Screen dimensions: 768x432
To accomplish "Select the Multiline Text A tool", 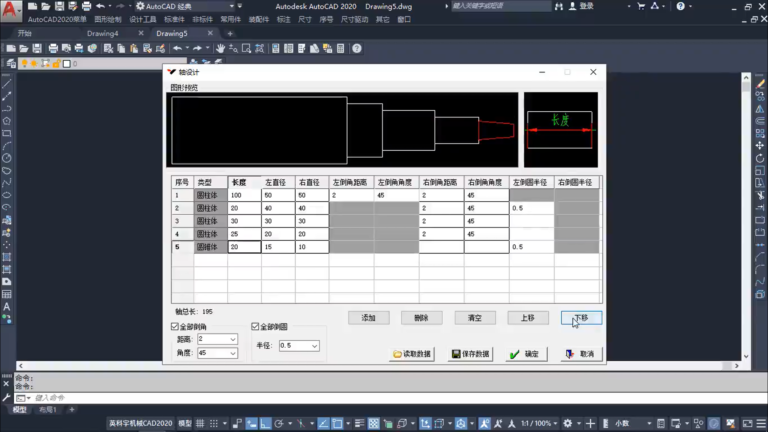I will (6, 307).
